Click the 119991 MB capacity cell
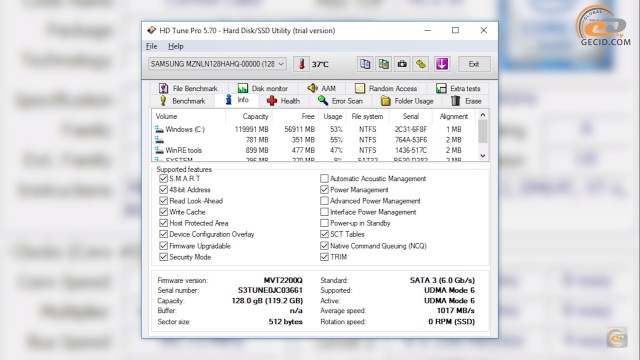 [251, 129]
